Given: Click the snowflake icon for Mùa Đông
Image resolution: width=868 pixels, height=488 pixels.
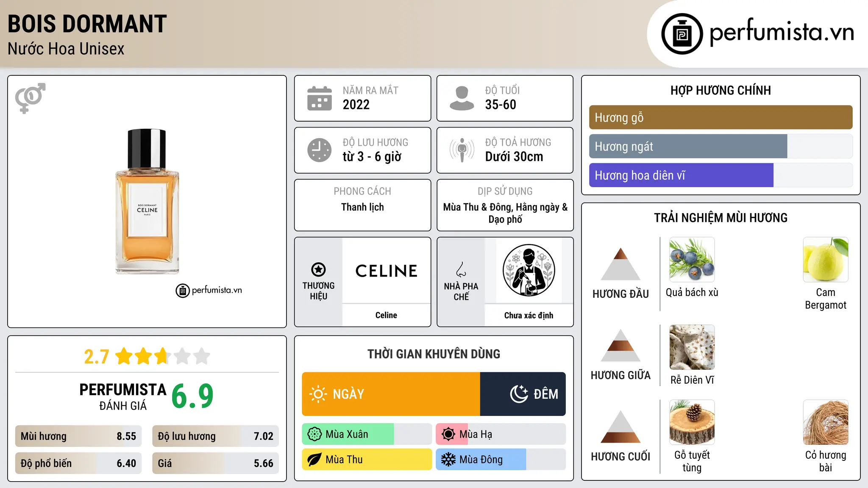Looking at the screenshot, I should [448, 460].
